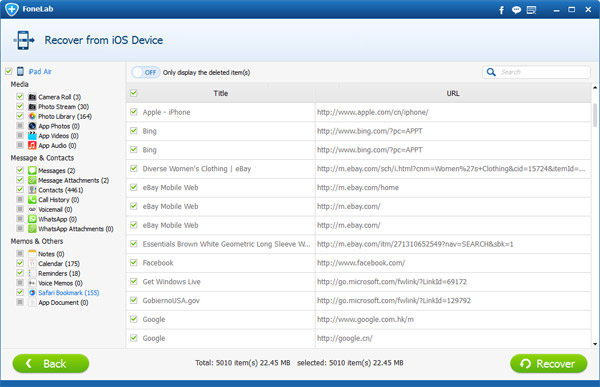Click the WhatsApp icon
This screenshot has width=600, height=387.
[x=32, y=219]
